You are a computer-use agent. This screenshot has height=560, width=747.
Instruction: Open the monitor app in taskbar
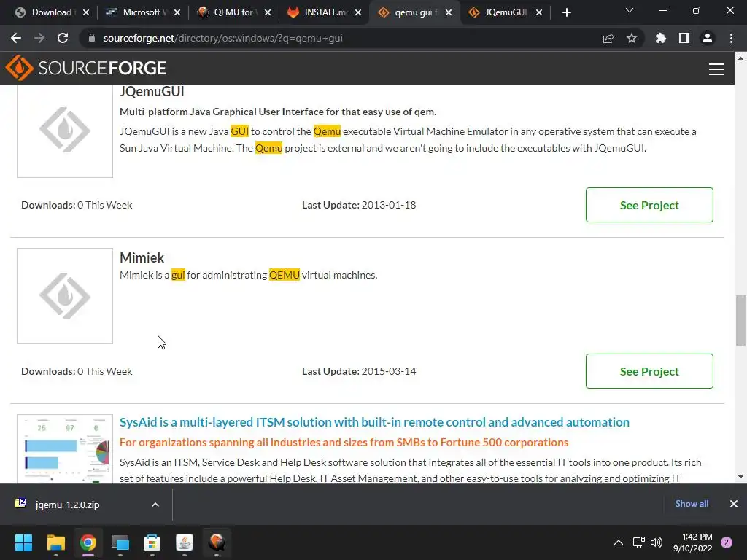pyautogui.click(x=120, y=542)
